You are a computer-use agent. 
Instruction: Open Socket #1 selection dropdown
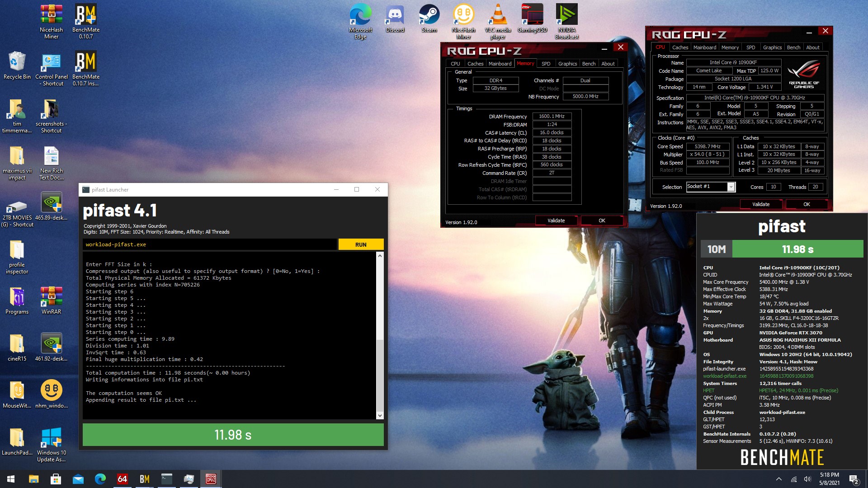pos(711,187)
